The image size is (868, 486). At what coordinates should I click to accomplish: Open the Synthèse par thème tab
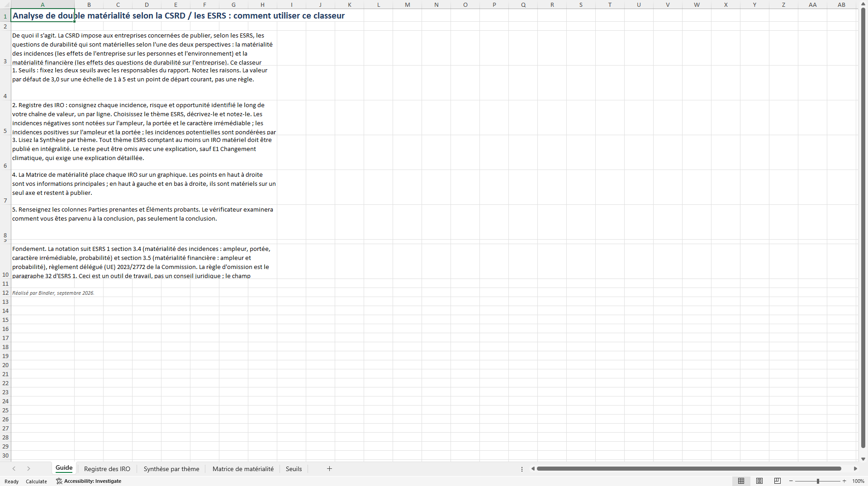point(171,469)
